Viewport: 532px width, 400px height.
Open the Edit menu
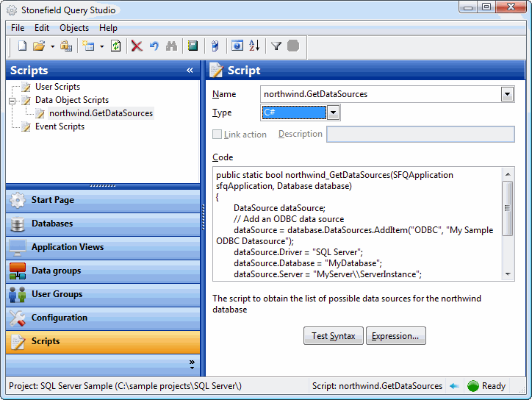click(x=42, y=28)
